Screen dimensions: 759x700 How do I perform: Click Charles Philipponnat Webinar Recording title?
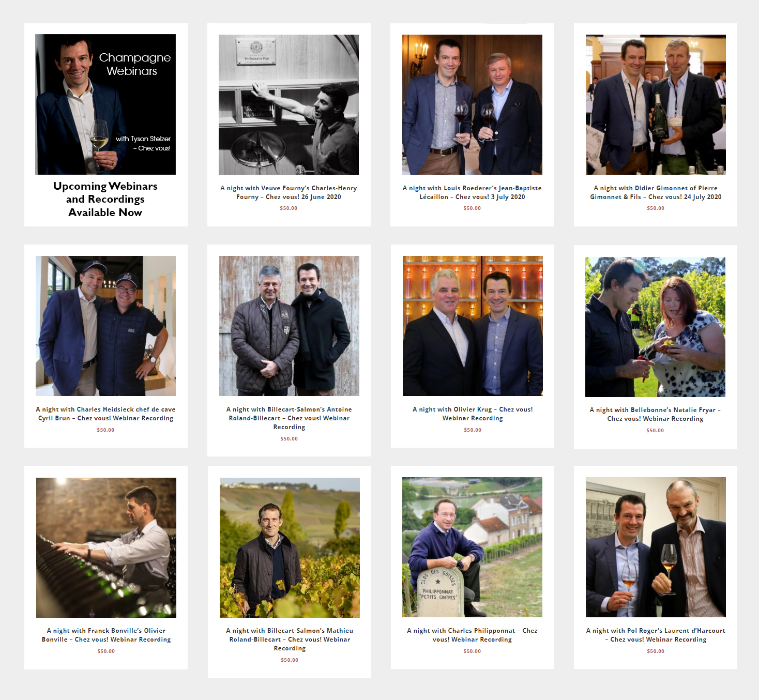pos(472,635)
